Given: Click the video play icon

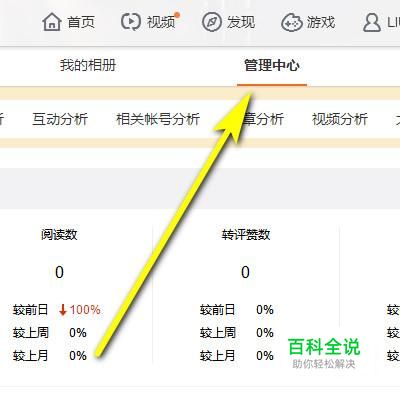Looking at the screenshot, I should [x=130, y=22].
